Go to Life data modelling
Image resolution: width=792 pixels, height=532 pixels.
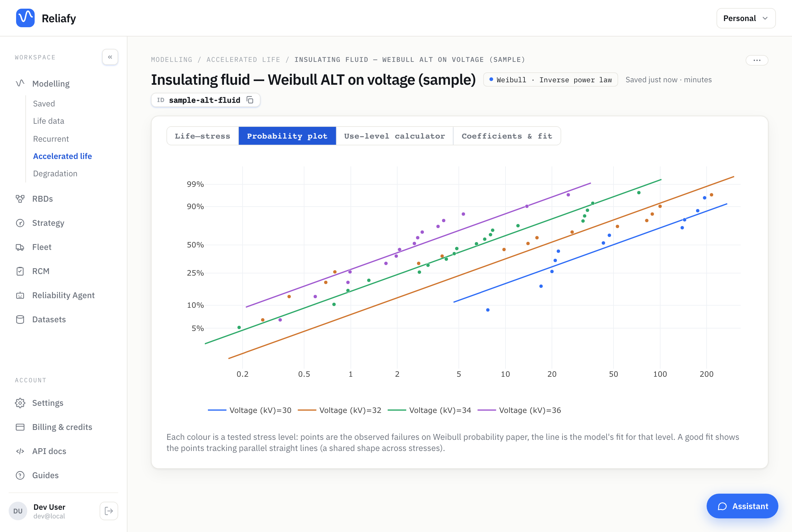[49, 121]
